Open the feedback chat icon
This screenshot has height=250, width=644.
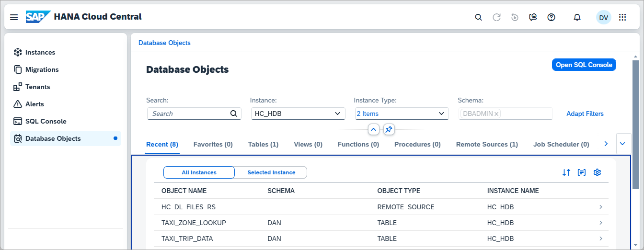[x=533, y=17]
